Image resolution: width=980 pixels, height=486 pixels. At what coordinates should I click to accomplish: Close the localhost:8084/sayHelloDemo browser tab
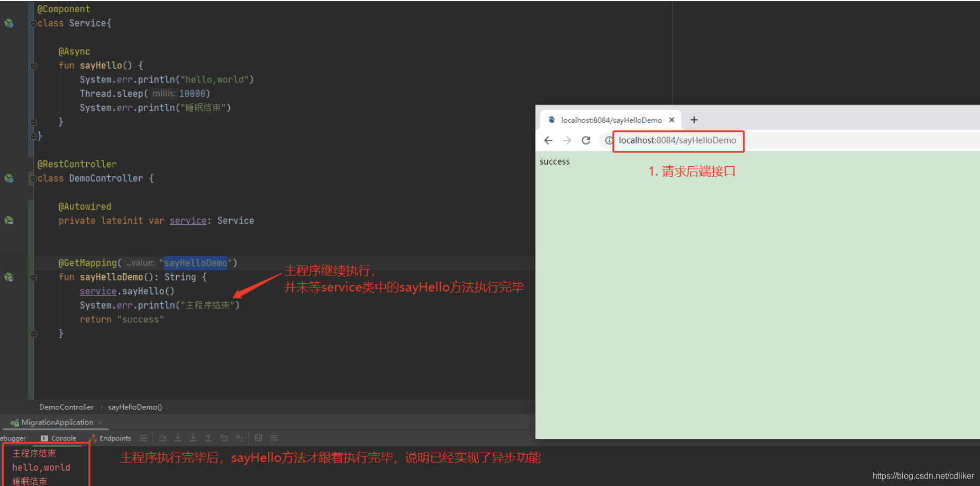tap(672, 120)
